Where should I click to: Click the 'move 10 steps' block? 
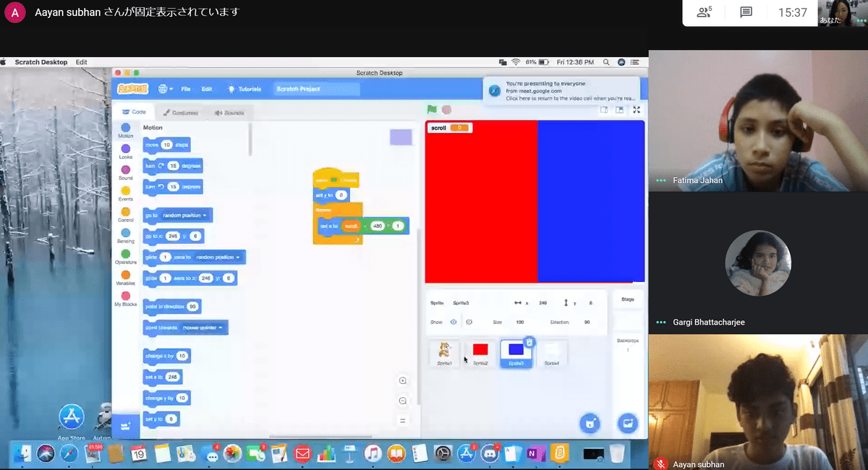166,145
